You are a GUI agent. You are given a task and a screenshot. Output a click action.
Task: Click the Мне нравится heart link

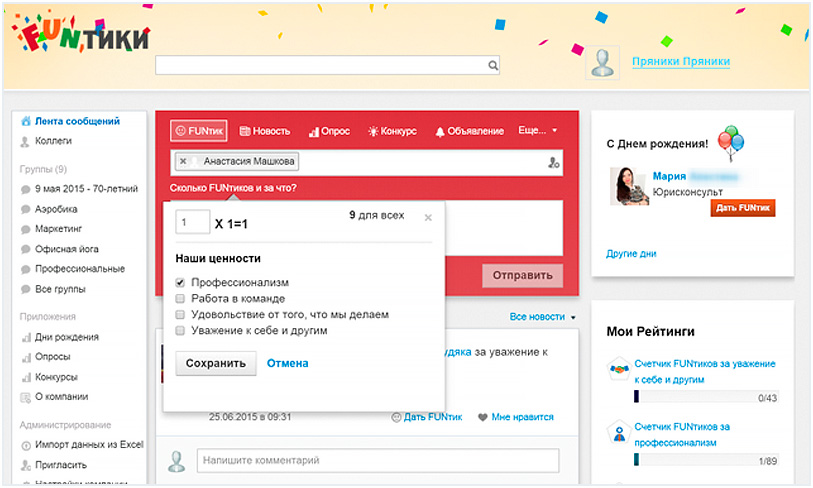tap(516, 417)
